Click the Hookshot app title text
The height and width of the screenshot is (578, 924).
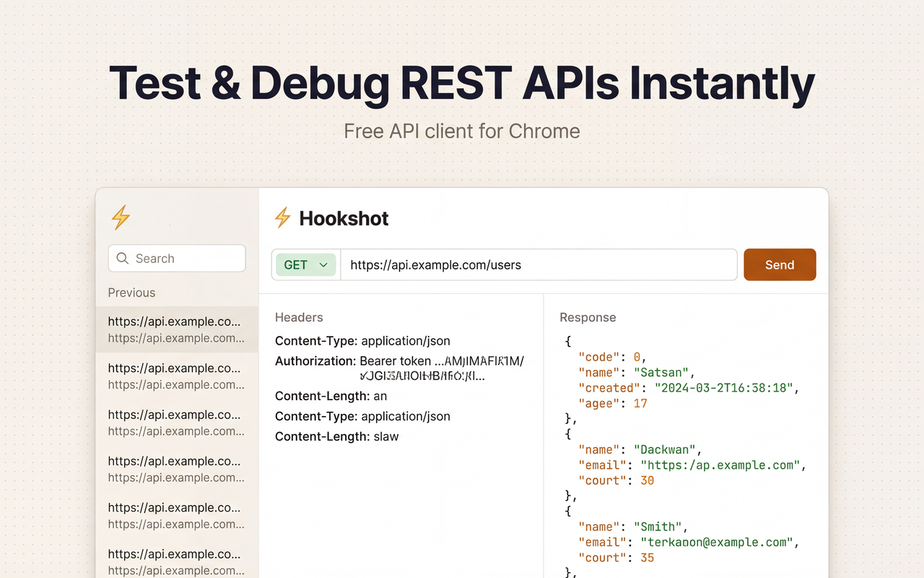pyautogui.click(x=344, y=218)
